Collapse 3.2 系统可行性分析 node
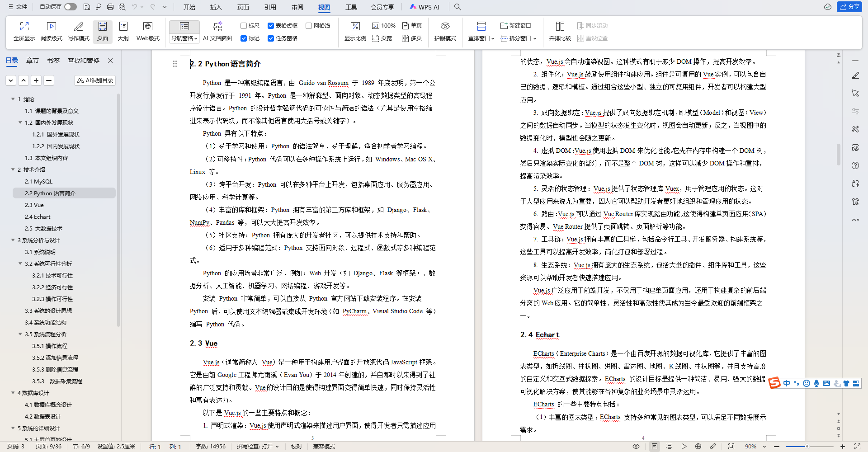Image resolution: width=868 pixels, height=452 pixels. pyautogui.click(x=20, y=264)
